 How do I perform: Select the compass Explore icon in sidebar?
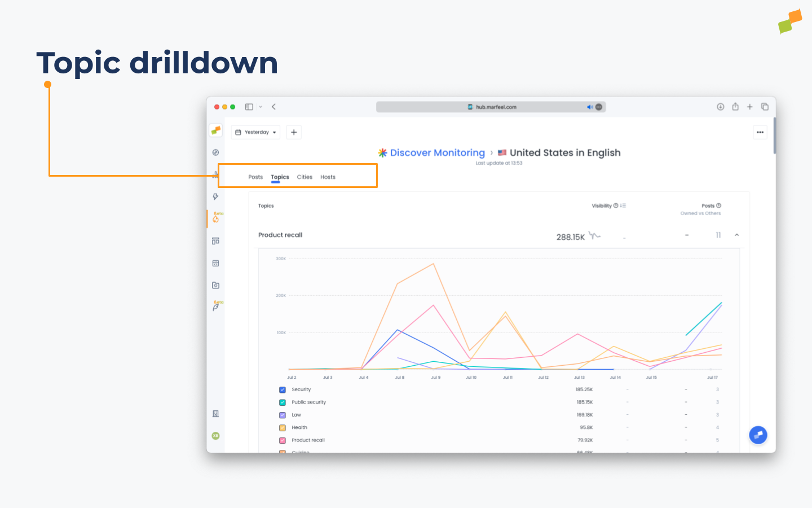pyautogui.click(x=215, y=152)
